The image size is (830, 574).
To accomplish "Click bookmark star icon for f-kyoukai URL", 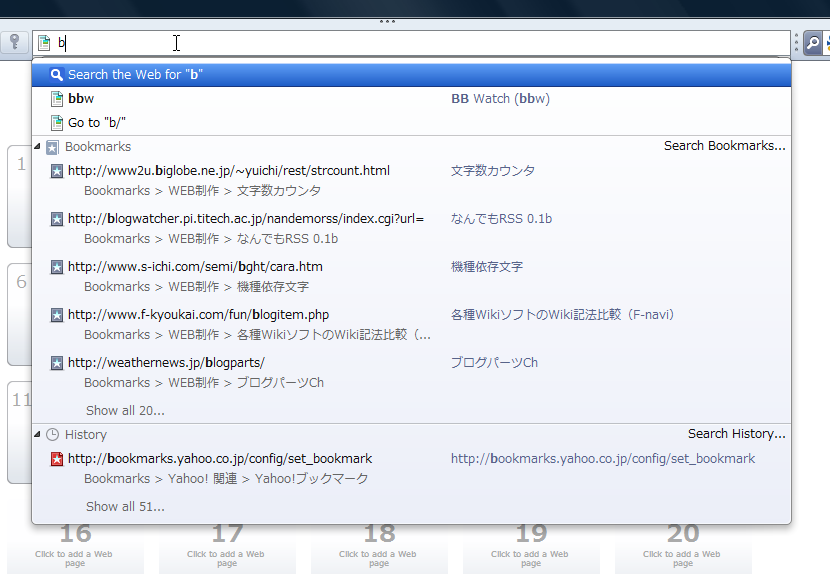I will pyautogui.click(x=57, y=315).
